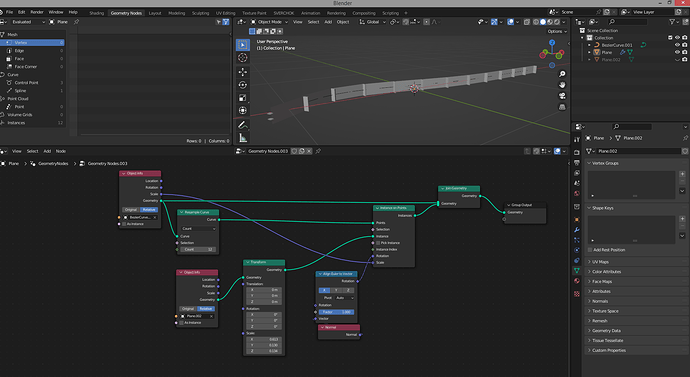
Task: Show Plane.002 with eye icon
Action: click(677, 60)
